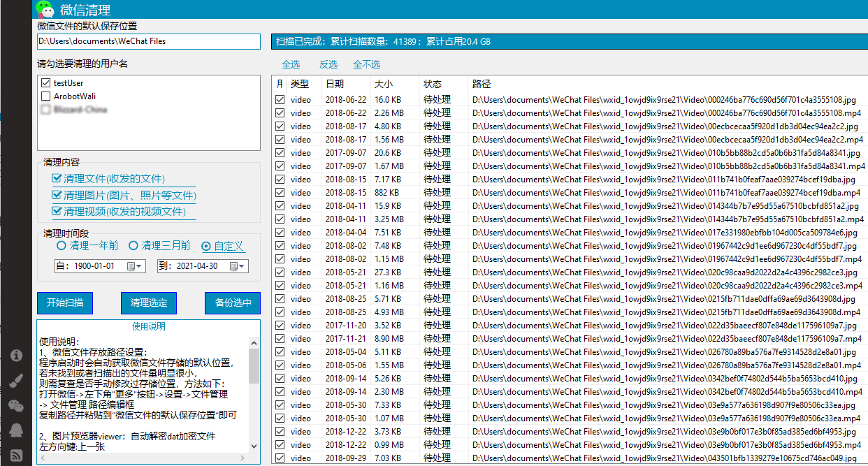Click the WeChat files save path input field
The image size is (868, 466).
pos(149,41)
